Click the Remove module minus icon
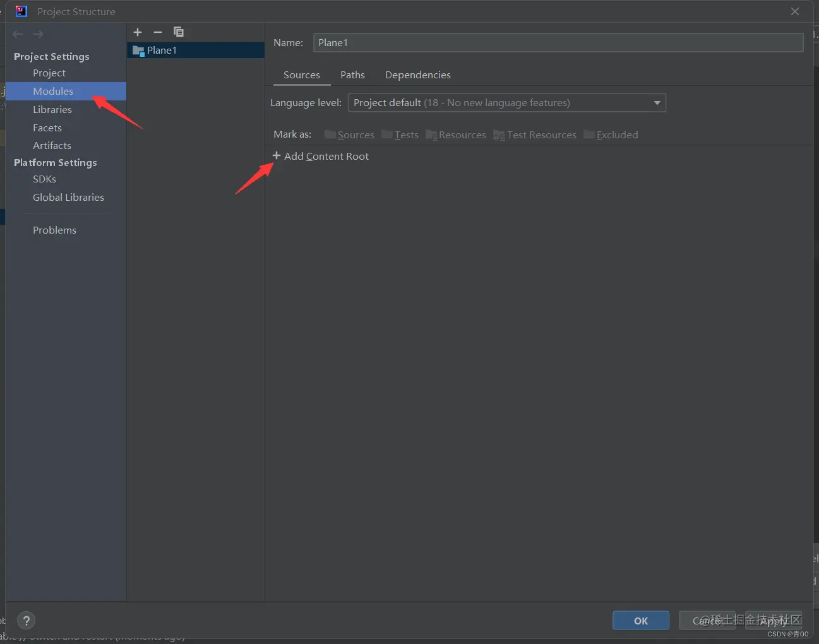819x644 pixels. pos(158,32)
